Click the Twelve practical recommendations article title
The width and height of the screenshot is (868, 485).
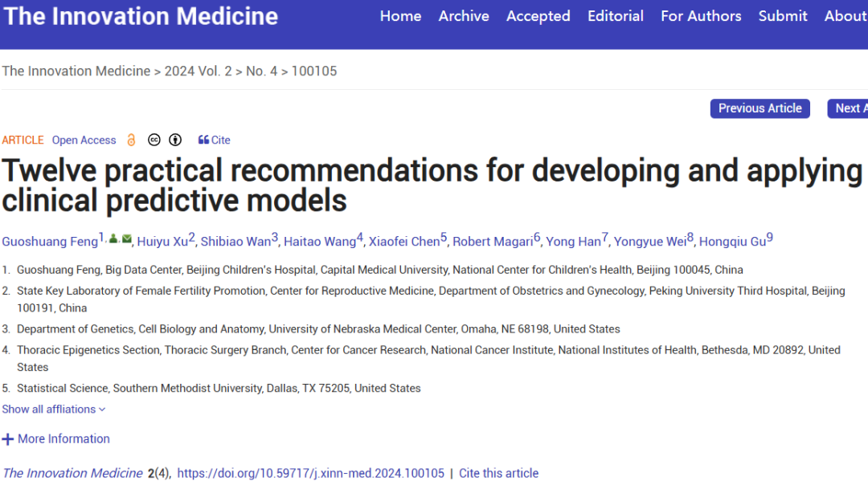[x=432, y=185]
